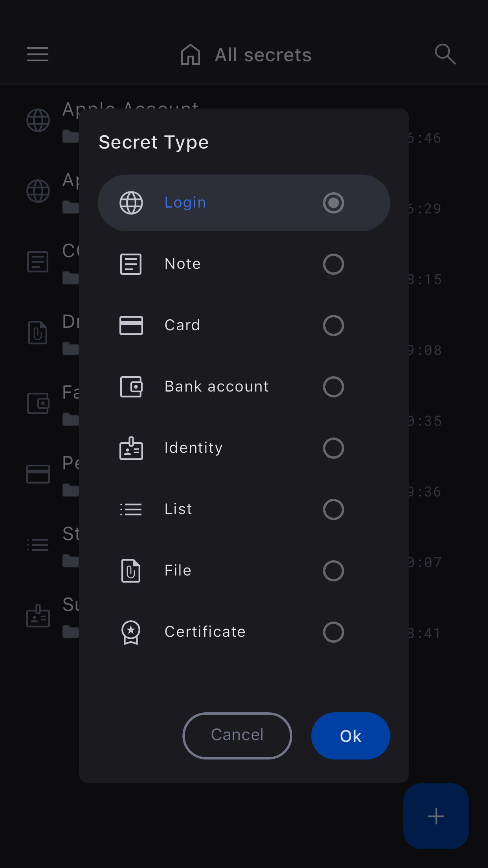The height and width of the screenshot is (868, 488).
Task: Confirm with the Ok button
Action: click(350, 736)
